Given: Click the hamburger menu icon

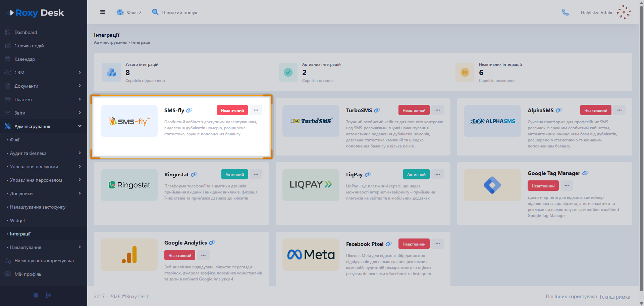Looking at the screenshot, I should tap(103, 12).
